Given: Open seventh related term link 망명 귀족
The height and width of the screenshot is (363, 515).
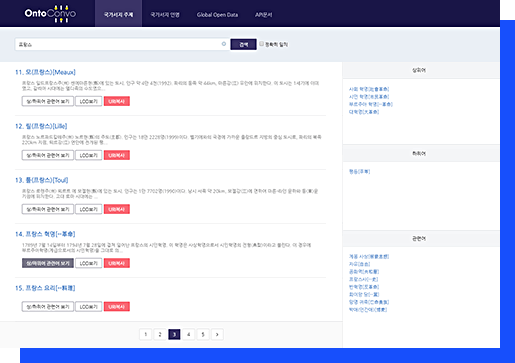Looking at the screenshot, I should [x=369, y=302].
